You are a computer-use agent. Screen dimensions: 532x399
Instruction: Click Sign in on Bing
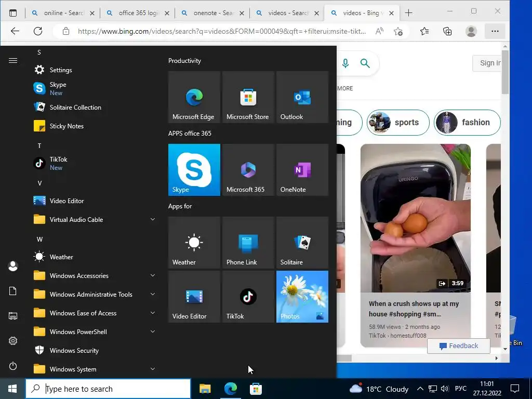[487, 63]
